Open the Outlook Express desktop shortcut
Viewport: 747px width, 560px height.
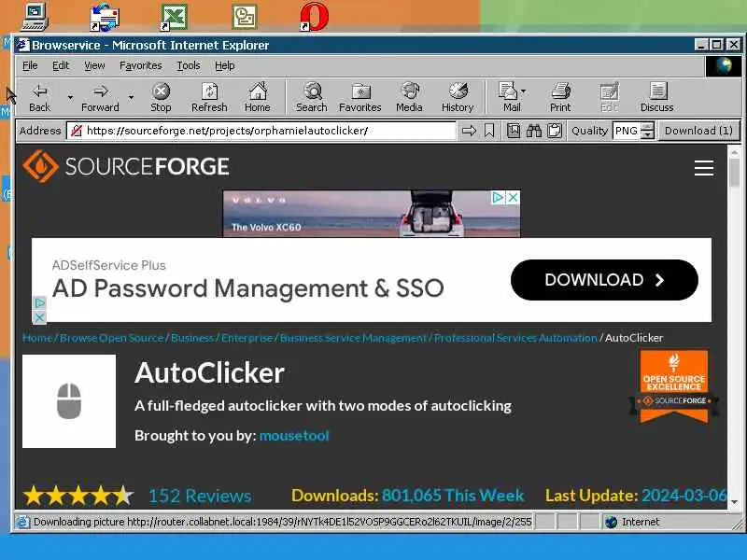tap(105, 17)
